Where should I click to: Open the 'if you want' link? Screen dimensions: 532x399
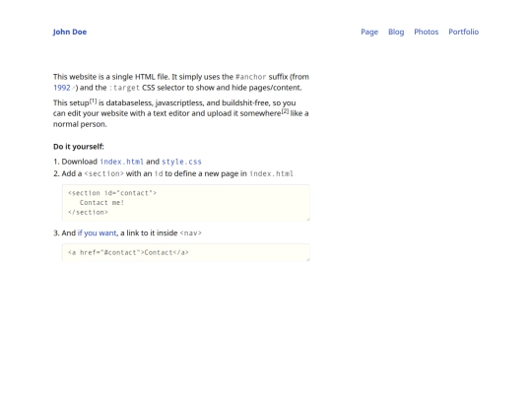[97, 233]
